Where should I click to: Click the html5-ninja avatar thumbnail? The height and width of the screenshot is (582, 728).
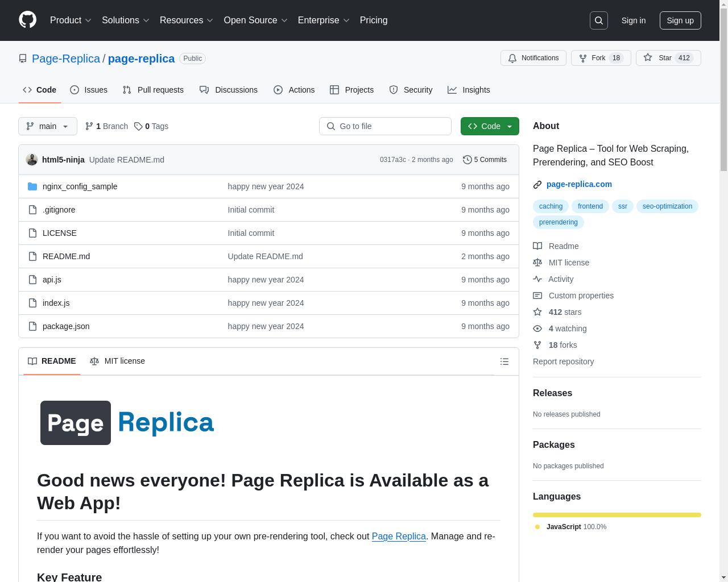click(32, 160)
